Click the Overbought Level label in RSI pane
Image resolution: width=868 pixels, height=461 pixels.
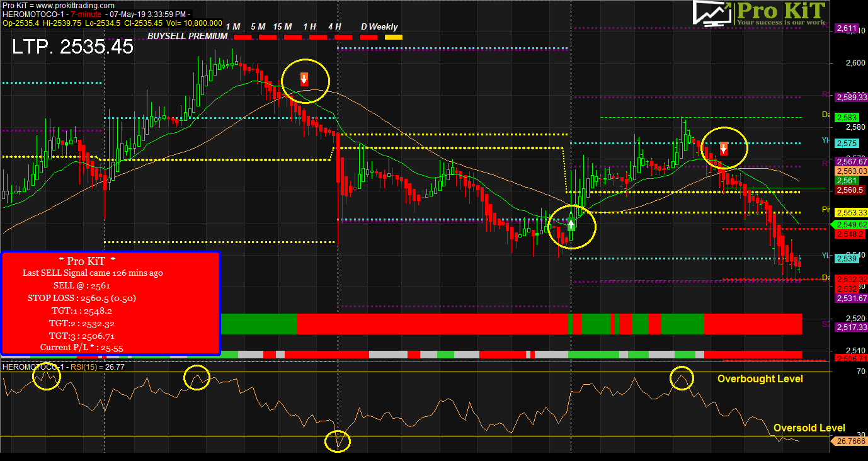coord(760,378)
